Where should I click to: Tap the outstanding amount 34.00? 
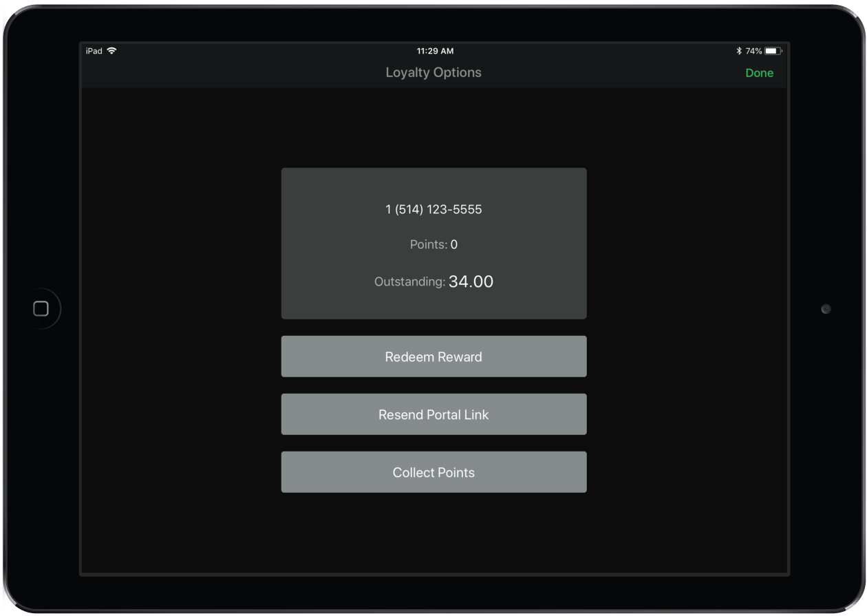[471, 282]
